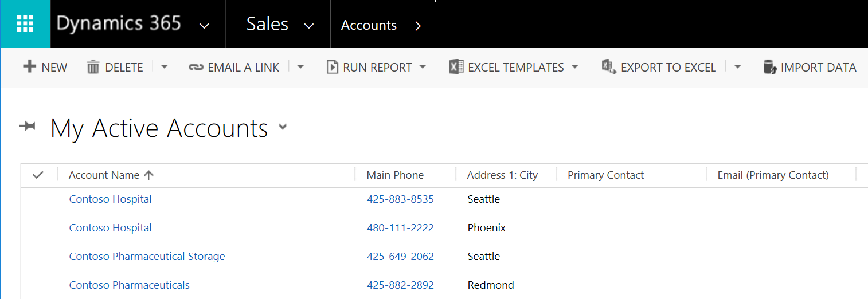Click the New plus icon

(x=29, y=67)
